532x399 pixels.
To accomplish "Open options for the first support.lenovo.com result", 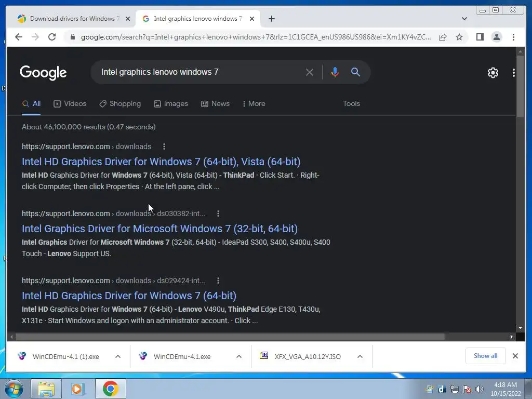I will click(164, 147).
